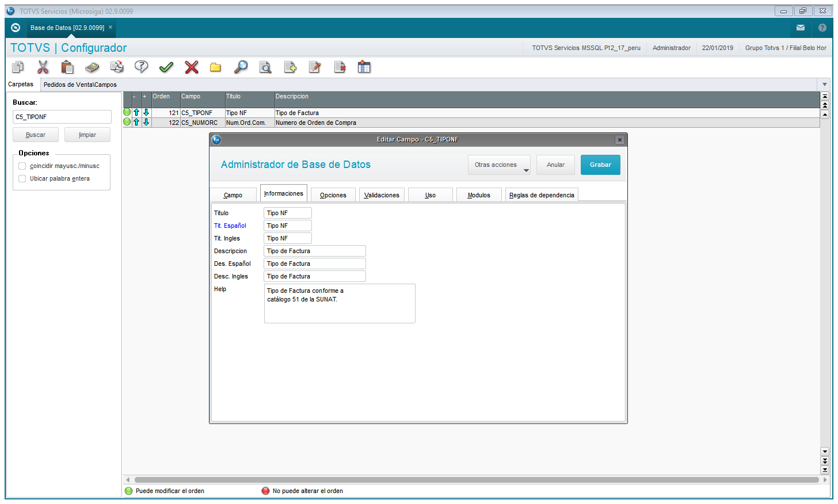Viewport: 838px width, 504px height.
Task: Click scroll-to-top arrow of grid scrollbar
Action: 825,97
